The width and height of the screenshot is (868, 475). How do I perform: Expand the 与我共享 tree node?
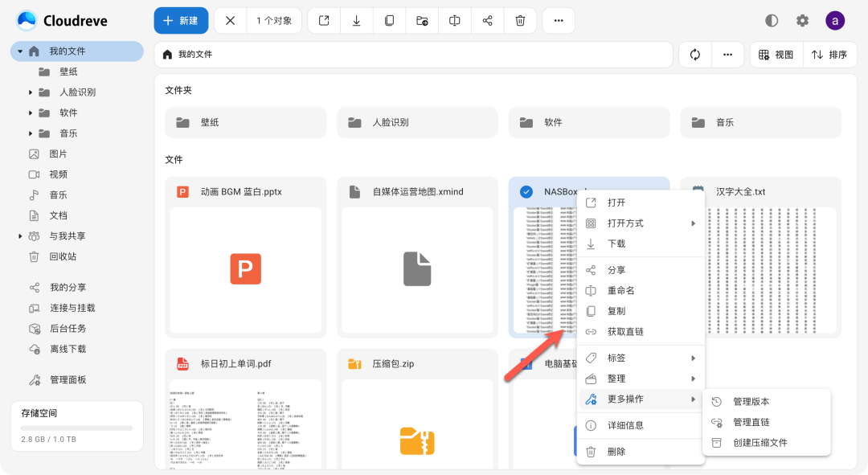point(20,236)
